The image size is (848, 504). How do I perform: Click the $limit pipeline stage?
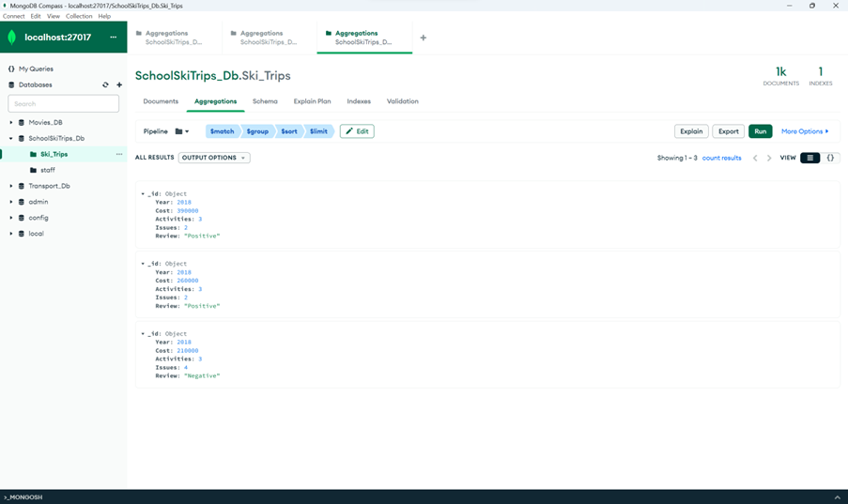tap(318, 131)
